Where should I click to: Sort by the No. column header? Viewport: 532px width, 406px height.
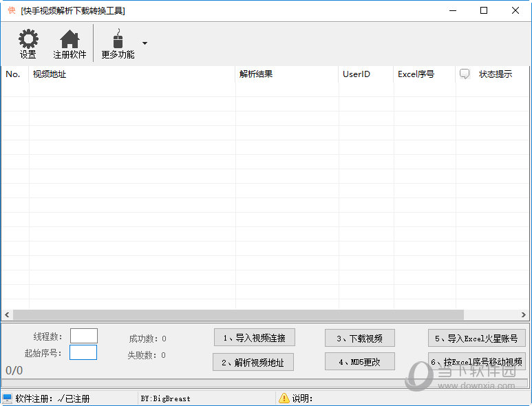15,74
